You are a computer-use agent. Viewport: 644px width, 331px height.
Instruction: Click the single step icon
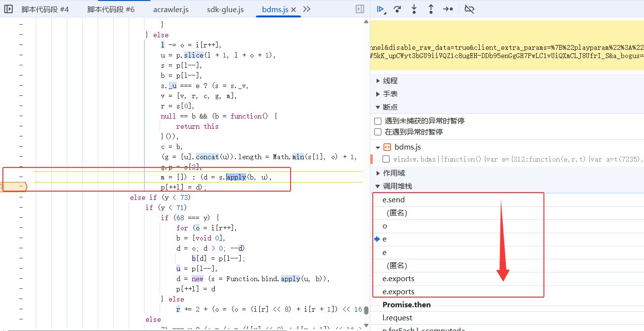(x=448, y=9)
